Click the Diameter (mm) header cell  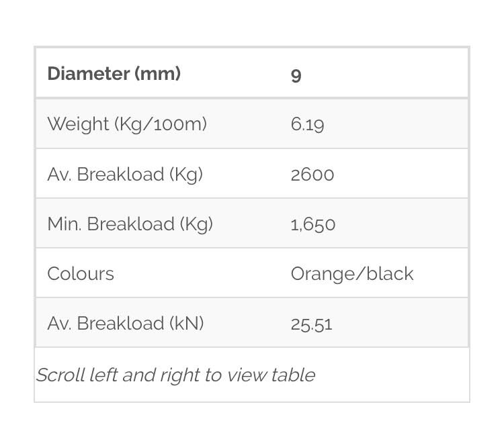114,74
